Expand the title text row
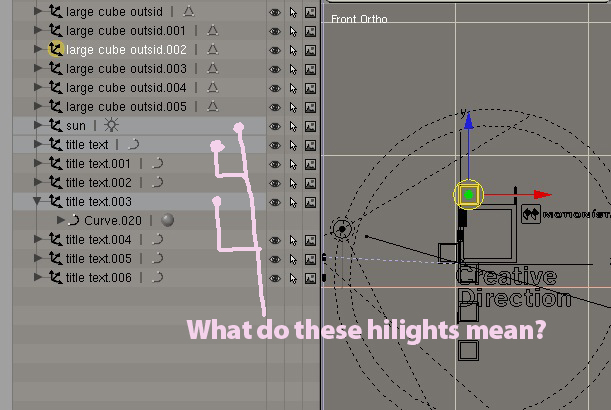Viewport: 611px width, 410px height. pyautogui.click(x=38, y=144)
